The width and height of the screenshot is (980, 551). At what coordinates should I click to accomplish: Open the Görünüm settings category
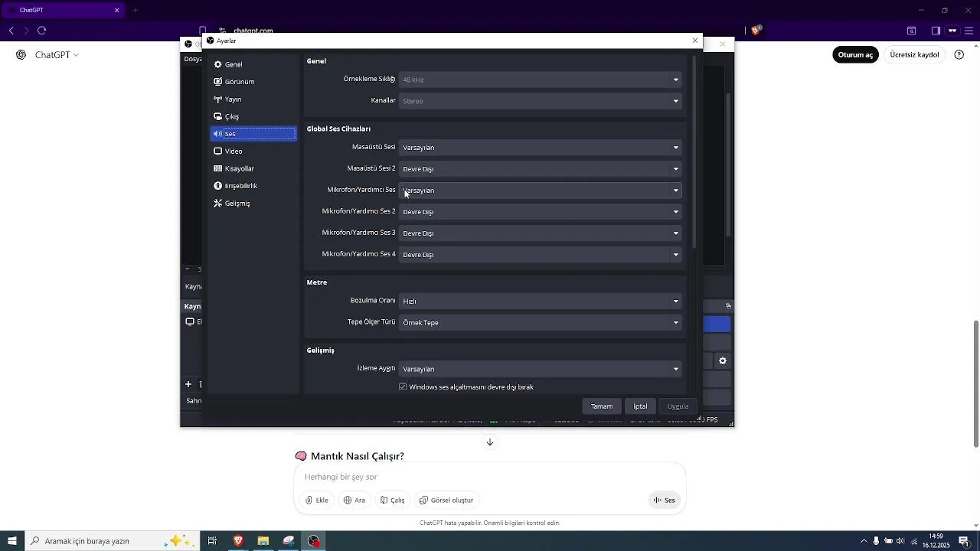click(253, 82)
